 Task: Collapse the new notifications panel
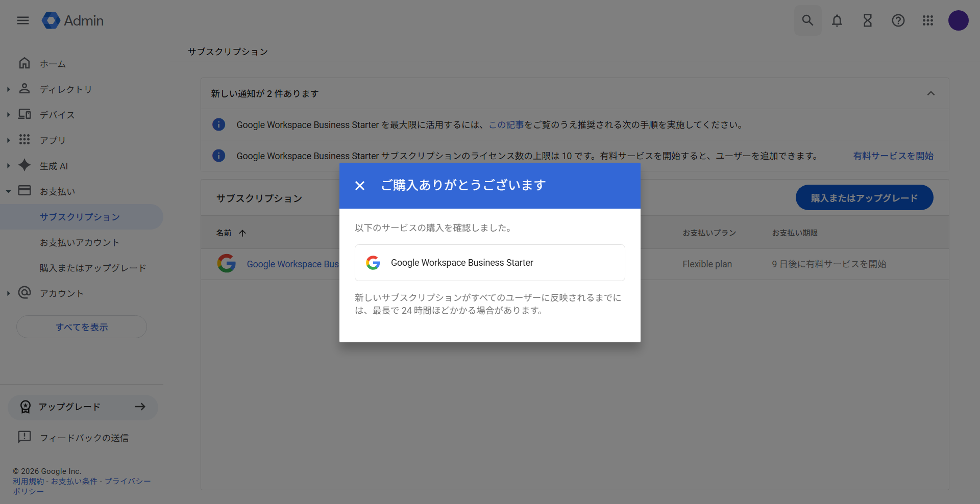click(930, 93)
